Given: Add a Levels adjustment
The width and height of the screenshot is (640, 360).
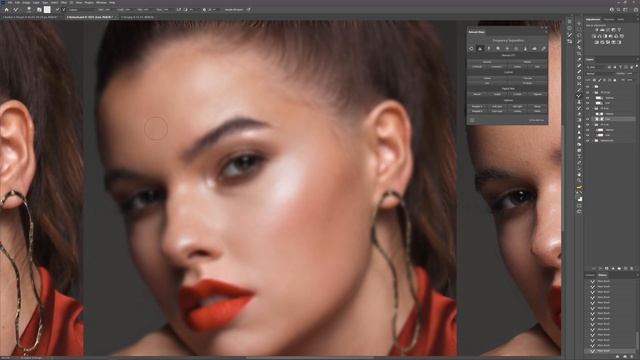Looking at the screenshot, I should (602, 30).
